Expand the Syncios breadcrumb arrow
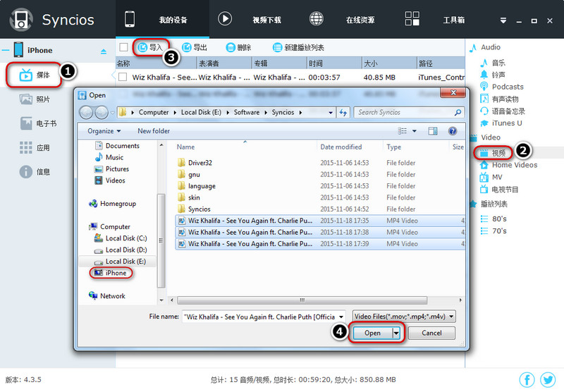Image resolution: width=564 pixels, height=392 pixels. point(300,113)
